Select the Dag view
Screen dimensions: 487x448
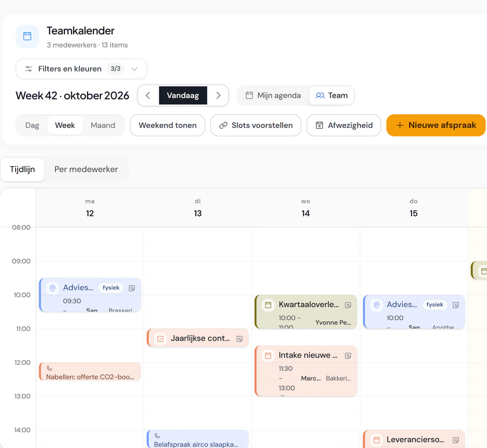tap(32, 125)
